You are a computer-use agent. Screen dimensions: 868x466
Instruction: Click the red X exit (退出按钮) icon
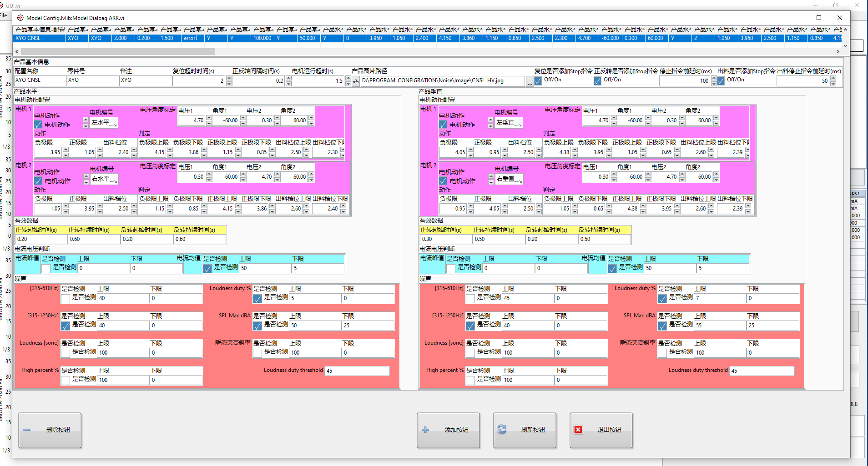[578, 430]
